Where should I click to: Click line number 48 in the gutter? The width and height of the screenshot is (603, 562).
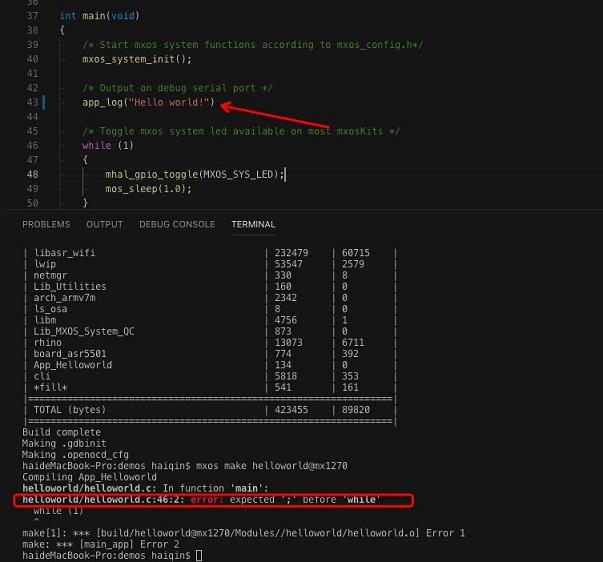[33, 174]
